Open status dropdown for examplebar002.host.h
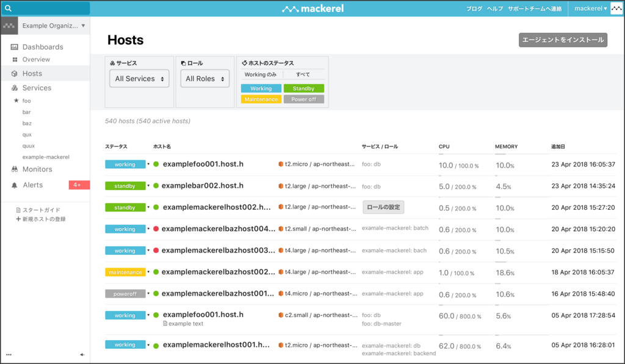Screen dimensions: 625x364 click(148, 185)
